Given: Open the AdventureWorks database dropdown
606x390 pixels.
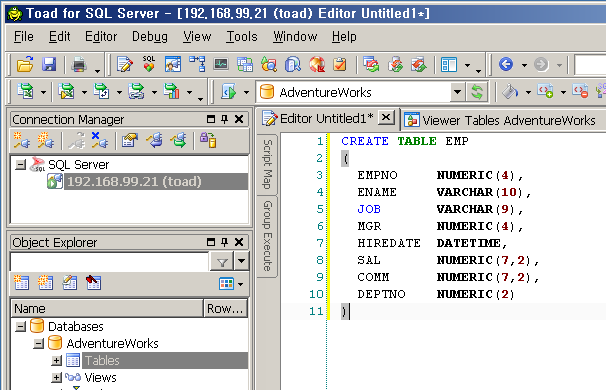Looking at the screenshot, I should point(457,92).
